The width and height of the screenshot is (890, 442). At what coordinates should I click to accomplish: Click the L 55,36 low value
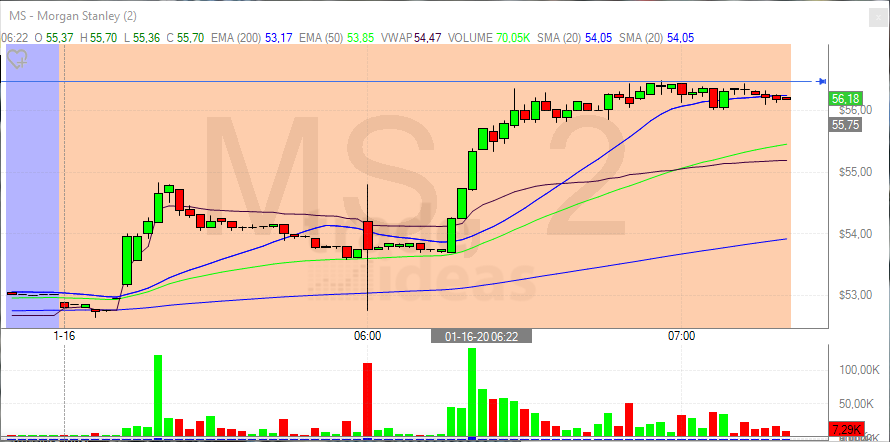pos(142,38)
